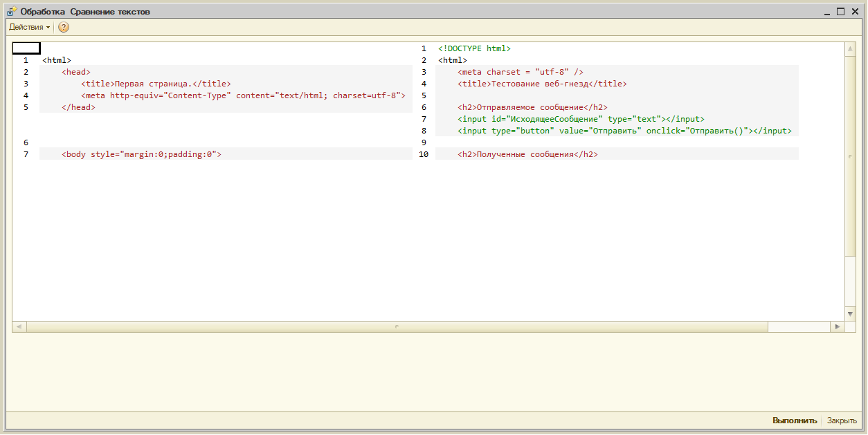Select the empty top-left selected cell
868x435 pixels.
pyautogui.click(x=26, y=48)
